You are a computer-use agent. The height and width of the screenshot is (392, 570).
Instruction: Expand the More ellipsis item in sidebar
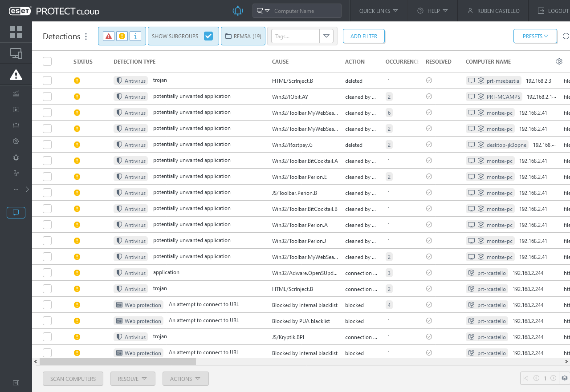tap(16, 190)
